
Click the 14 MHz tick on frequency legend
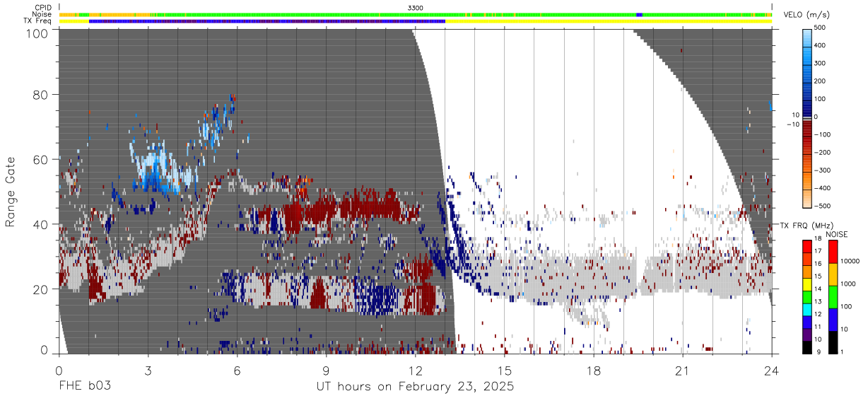click(816, 290)
